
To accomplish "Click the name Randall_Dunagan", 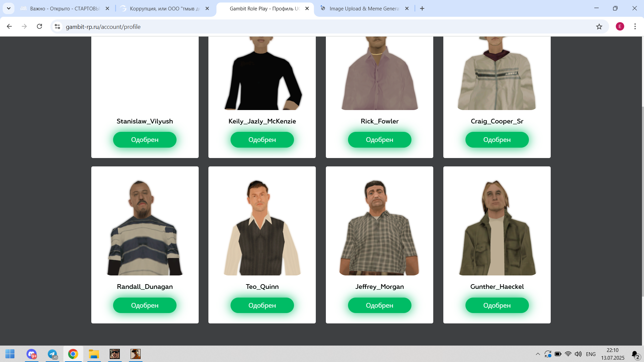I will 145,287.
